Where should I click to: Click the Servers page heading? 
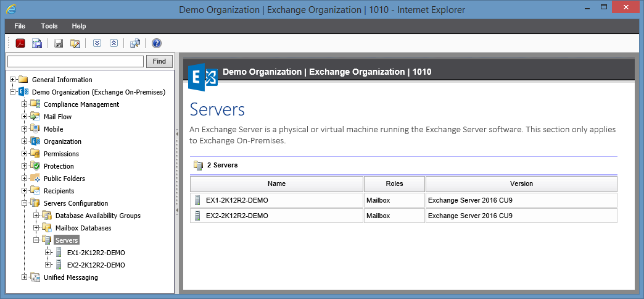tap(217, 110)
